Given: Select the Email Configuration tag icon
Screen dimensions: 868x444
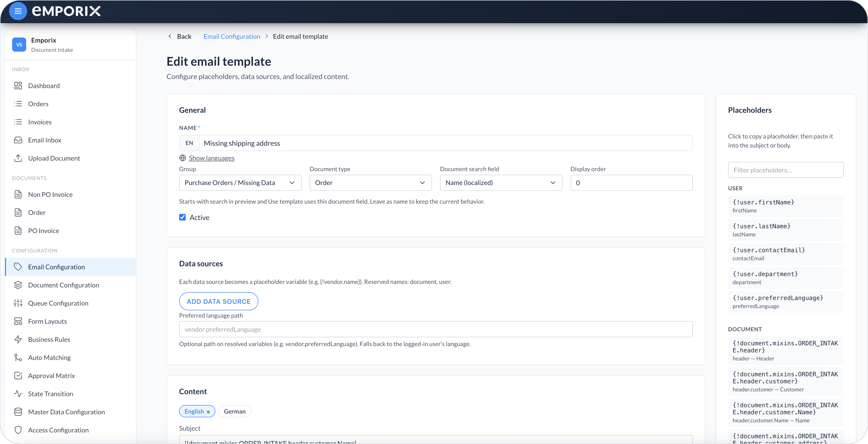Looking at the screenshot, I should (18, 267).
